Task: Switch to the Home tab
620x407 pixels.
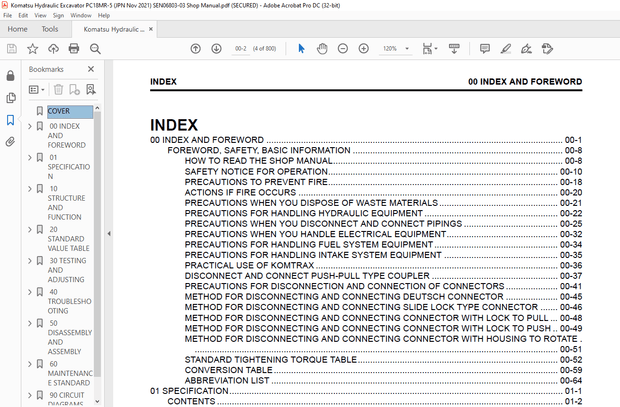Action: tap(17, 29)
